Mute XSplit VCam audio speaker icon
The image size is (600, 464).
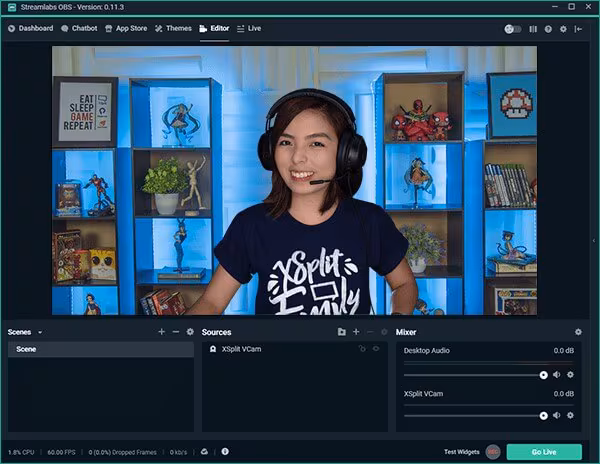(x=557, y=415)
